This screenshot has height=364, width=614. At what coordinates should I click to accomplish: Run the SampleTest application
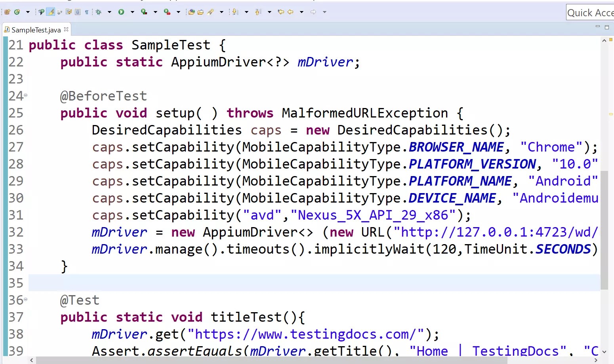[121, 12]
